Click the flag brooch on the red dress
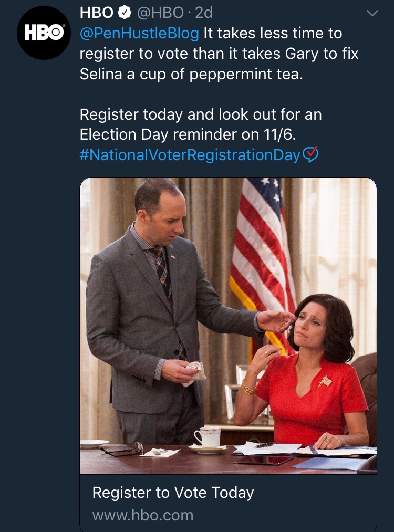394x532 pixels. click(x=325, y=381)
